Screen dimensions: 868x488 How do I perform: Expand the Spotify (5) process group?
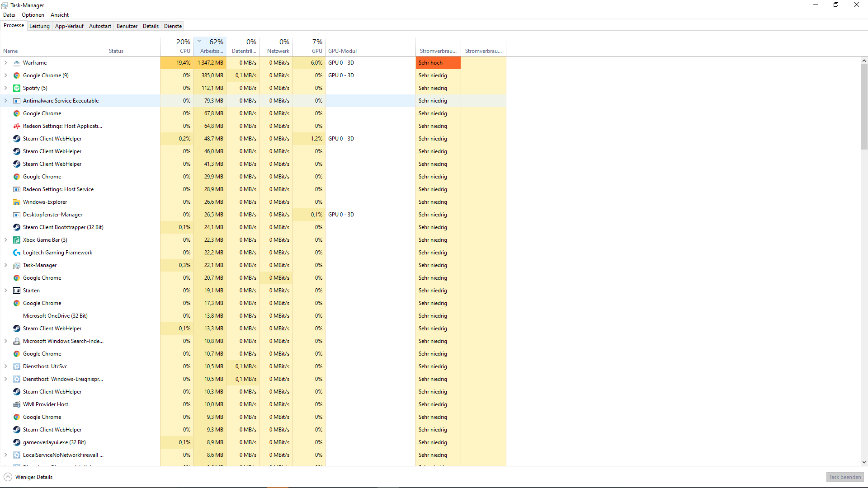[x=5, y=88]
